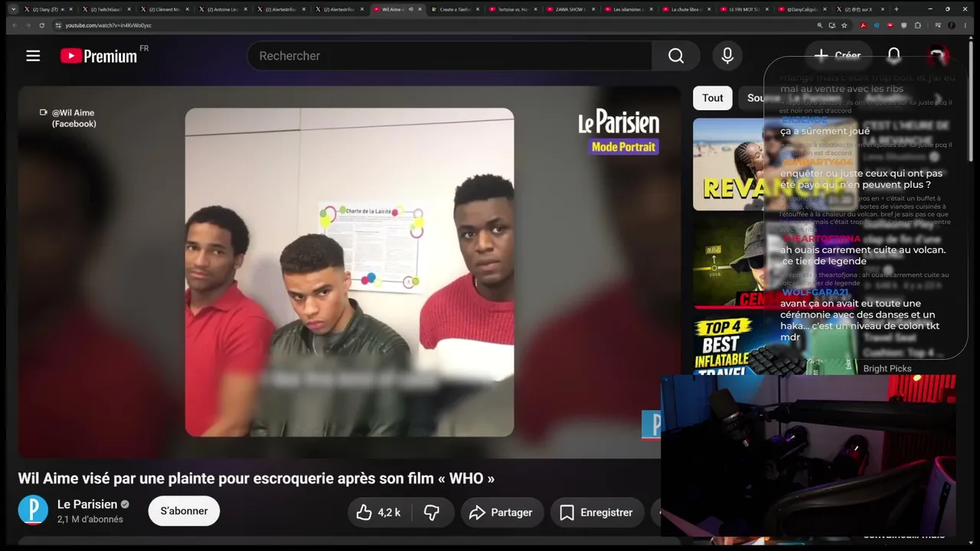The image size is (980, 551).
Task: Open site information icon in address bar
Action: (58, 25)
